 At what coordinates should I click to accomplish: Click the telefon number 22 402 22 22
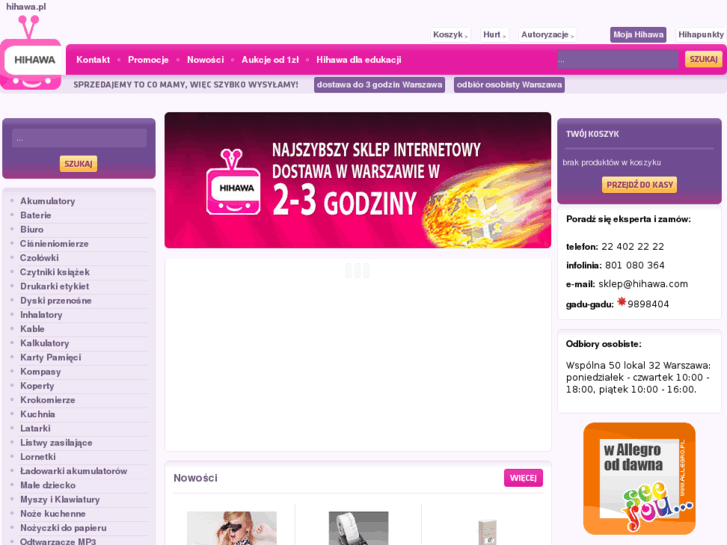click(632, 247)
